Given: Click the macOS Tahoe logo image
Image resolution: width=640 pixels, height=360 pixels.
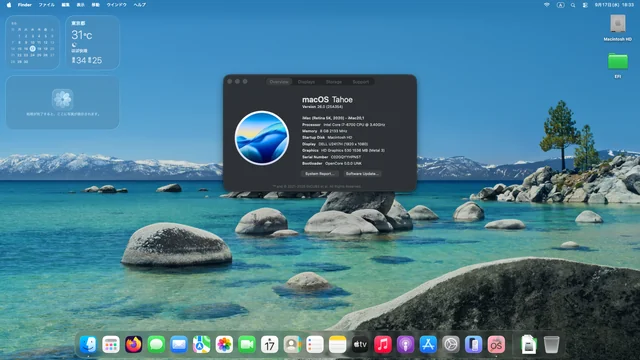Looking at the screenshot, I should point(262,138).
